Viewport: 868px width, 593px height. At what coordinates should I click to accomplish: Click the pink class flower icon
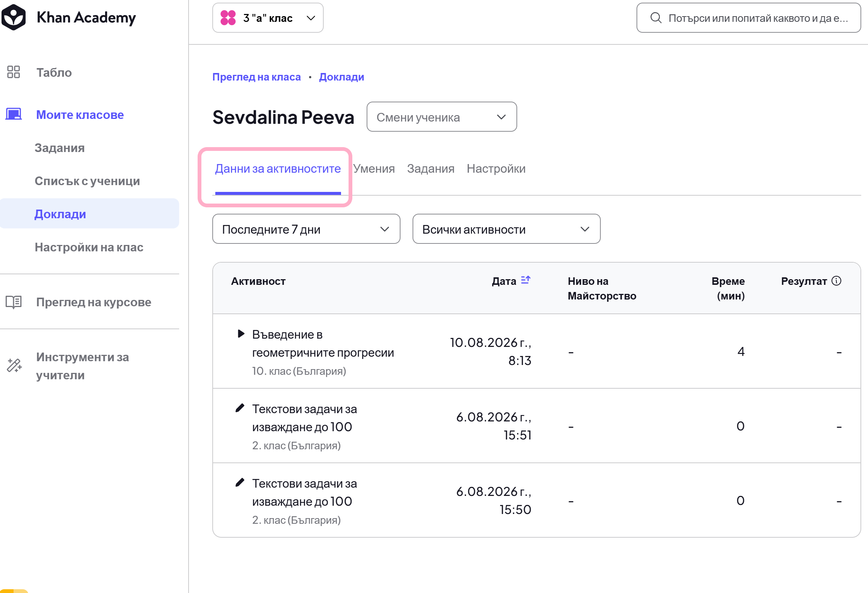point(228,18)
